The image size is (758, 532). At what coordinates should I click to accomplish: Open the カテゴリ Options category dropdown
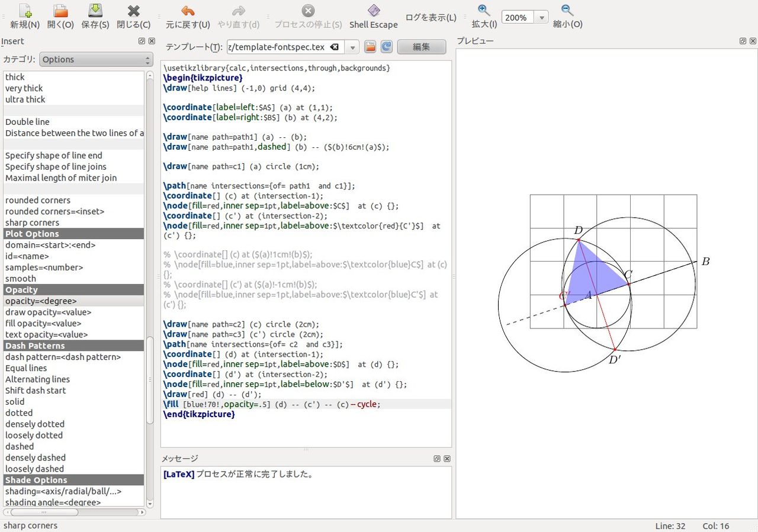tap(96, 60)
